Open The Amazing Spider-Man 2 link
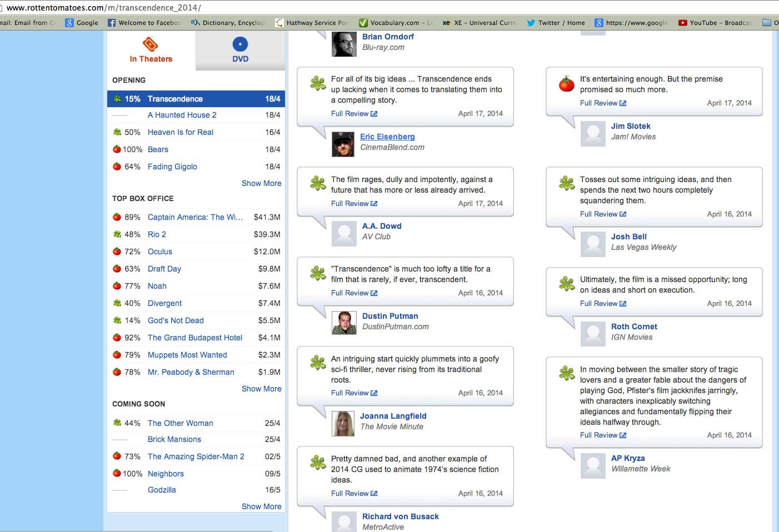Screen dimensions: 779x532 click(x=196, y=456)
